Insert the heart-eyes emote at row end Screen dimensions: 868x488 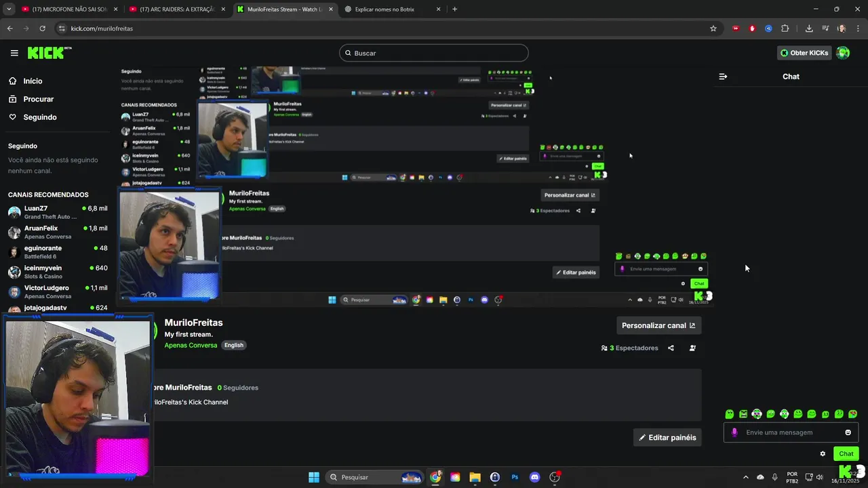click(x=852, y=414)
